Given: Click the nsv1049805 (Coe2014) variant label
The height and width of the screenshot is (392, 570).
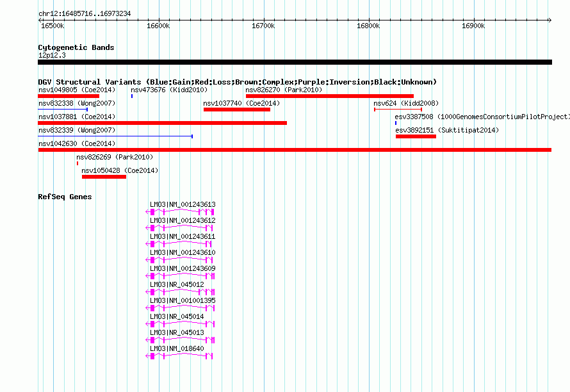Looking at the screenshot, I should (77, 90).
